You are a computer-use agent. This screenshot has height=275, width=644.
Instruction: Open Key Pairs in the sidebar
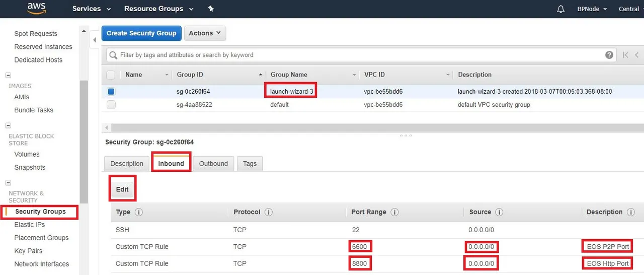click(28, 251)
